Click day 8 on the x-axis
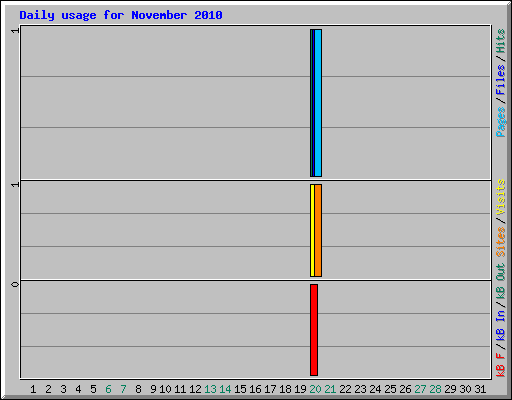 [x=138, y=389]
